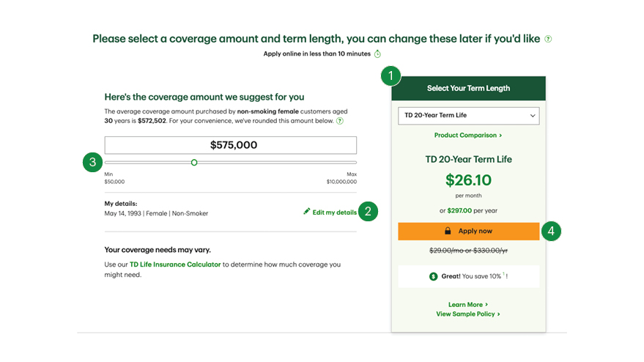The width and height of the screenshot is (644, 362).
Task: Open the TD 20-Year Term Life dropdown
Action: click(x=469, y=116)
